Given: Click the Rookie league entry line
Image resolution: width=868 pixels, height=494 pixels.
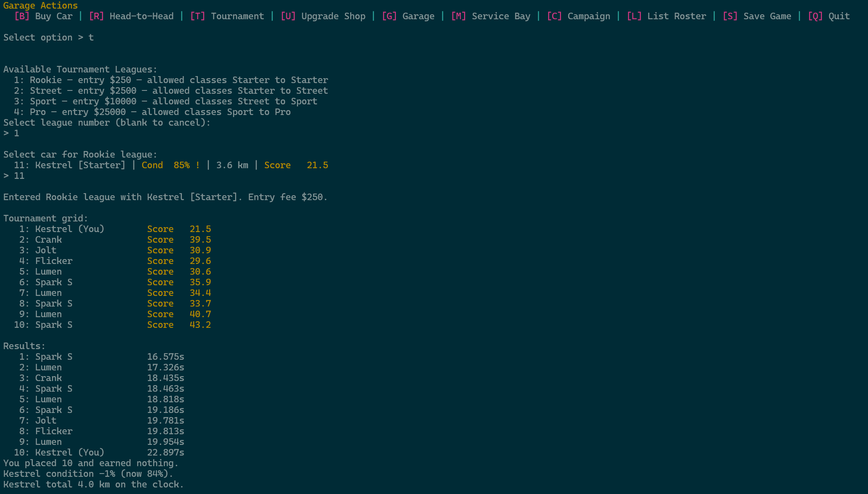Looking at the screenshot, I should [x=171, y=80].
